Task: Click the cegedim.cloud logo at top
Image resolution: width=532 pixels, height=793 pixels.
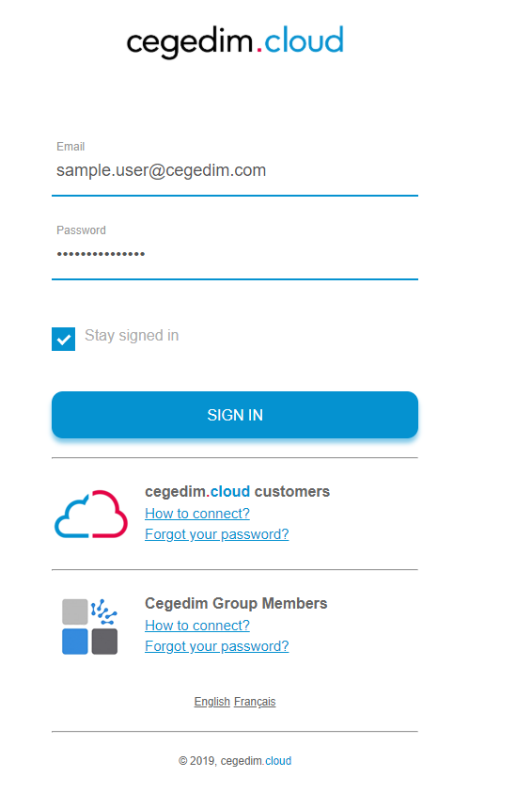Action: 235,42
